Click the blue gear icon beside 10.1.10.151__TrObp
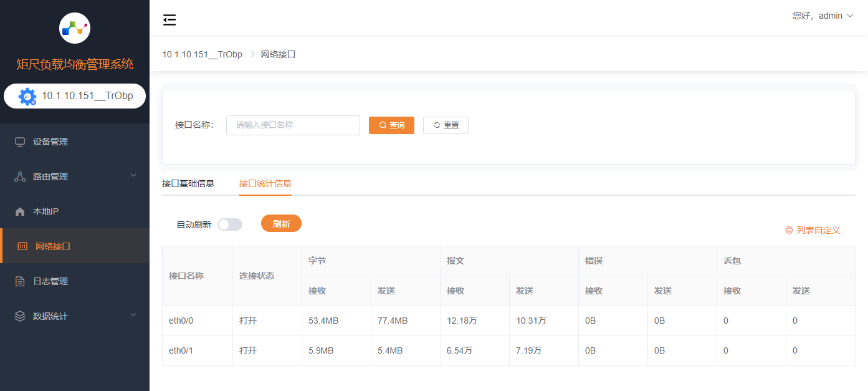The image size is (868, 391). pos(27,97)
